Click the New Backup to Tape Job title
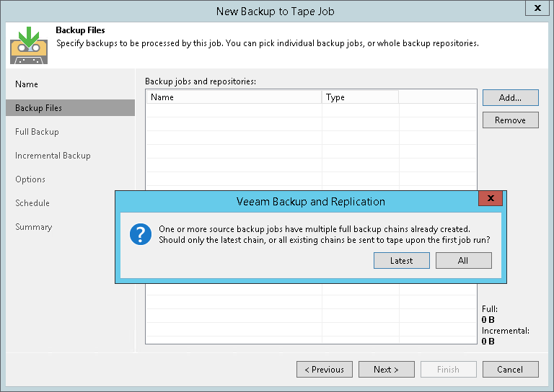Image resolution: width=554 pixels, height=392 pixels. coord(276,12)
